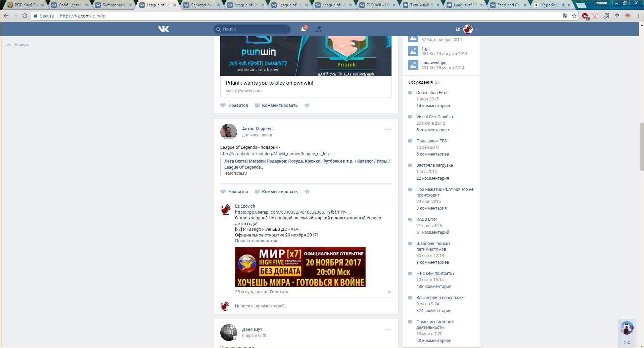Image resolution: width=644 pixels, height=348 pixels.
Task: Open the Повышаем FPS discussion
Action: point(431,141)
